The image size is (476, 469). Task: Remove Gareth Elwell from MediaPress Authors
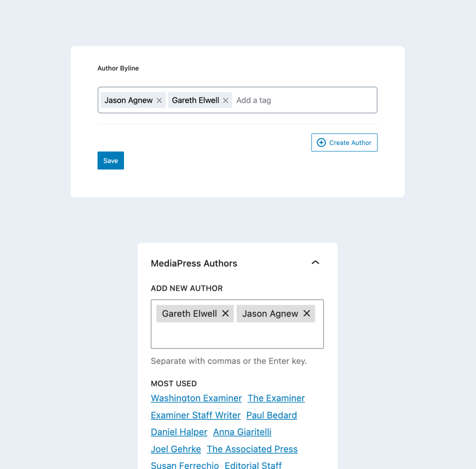pos(225,313)
